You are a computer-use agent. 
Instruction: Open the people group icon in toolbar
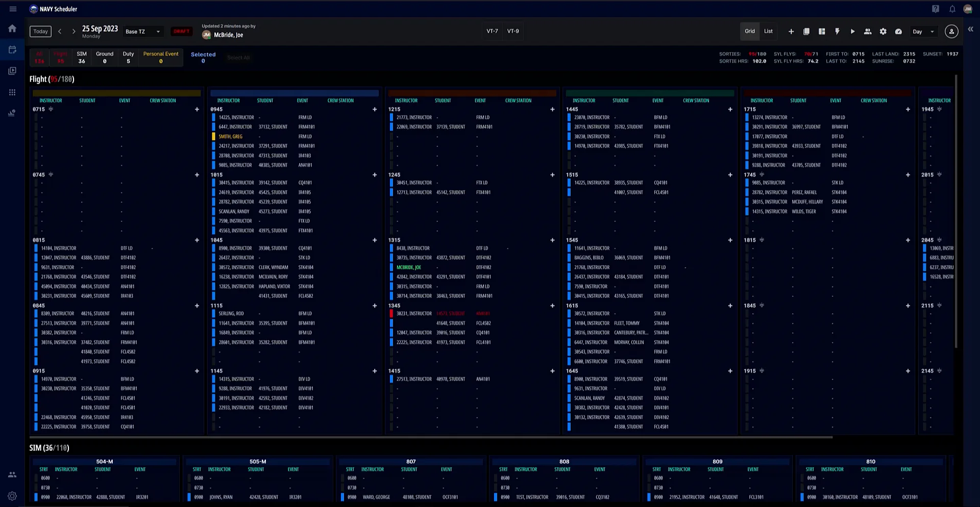(868, 32)
